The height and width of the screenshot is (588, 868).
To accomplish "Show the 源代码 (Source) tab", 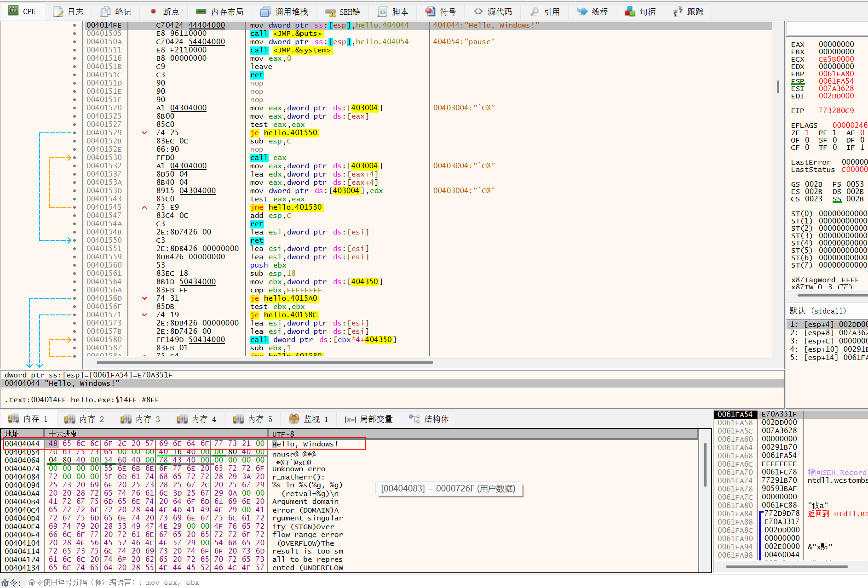I will [493, 11].
